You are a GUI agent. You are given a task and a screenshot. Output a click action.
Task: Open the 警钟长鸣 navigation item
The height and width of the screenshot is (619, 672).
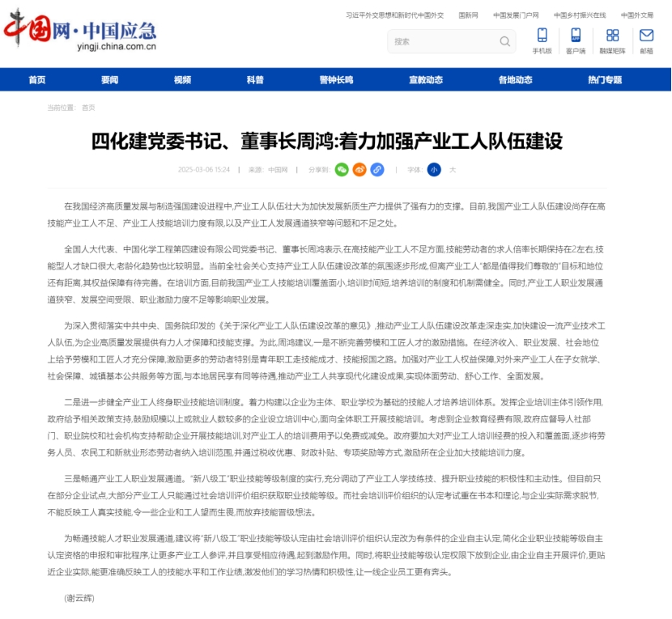[x=336, y=79]
